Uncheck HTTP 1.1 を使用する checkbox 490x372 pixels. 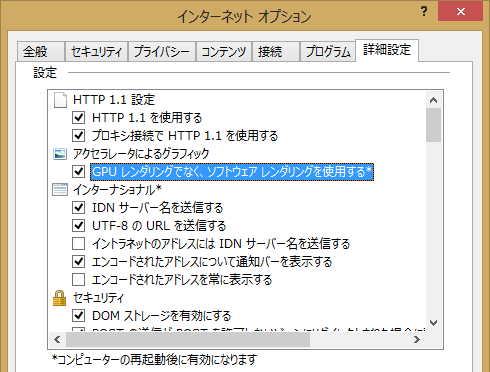click(x=78, y=117)
